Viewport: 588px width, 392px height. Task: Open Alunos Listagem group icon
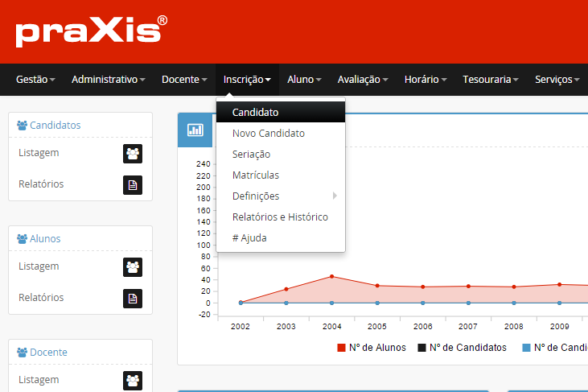pos(133,266)
